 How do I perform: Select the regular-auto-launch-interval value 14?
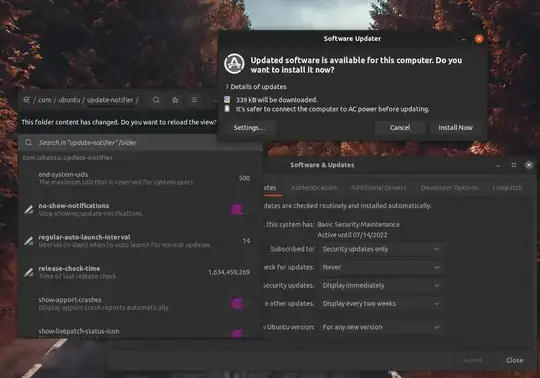coord(246,241)
